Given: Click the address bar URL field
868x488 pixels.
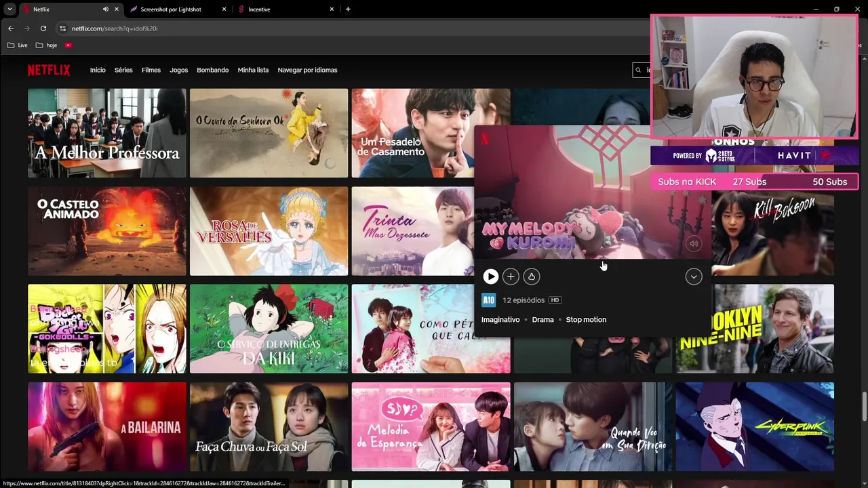Looking at the screenshot, I should click(353, 28).
